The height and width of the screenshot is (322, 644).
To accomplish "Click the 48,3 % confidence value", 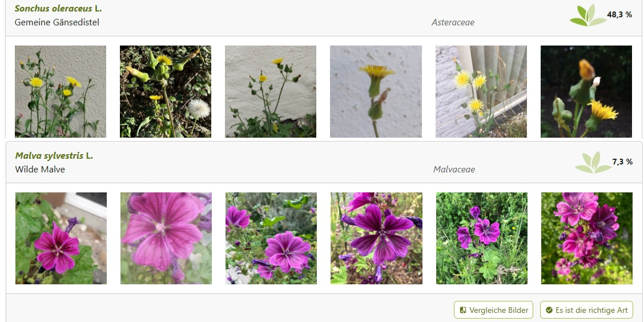I will click(619, 15).
